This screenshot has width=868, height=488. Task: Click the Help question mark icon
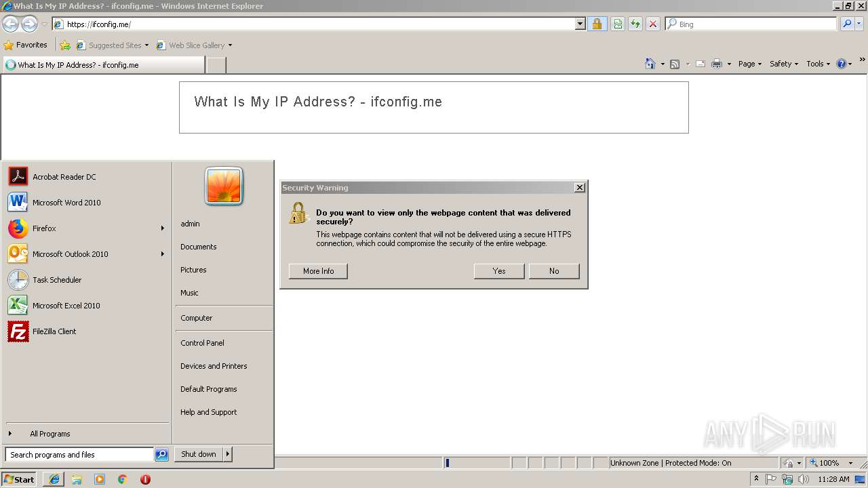click(x=842, y=64)
